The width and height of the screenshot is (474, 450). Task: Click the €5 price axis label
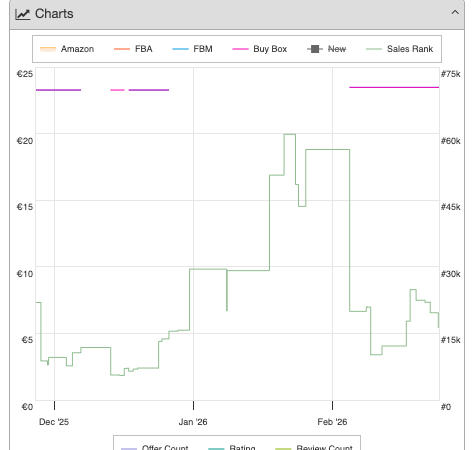(27, 340)
